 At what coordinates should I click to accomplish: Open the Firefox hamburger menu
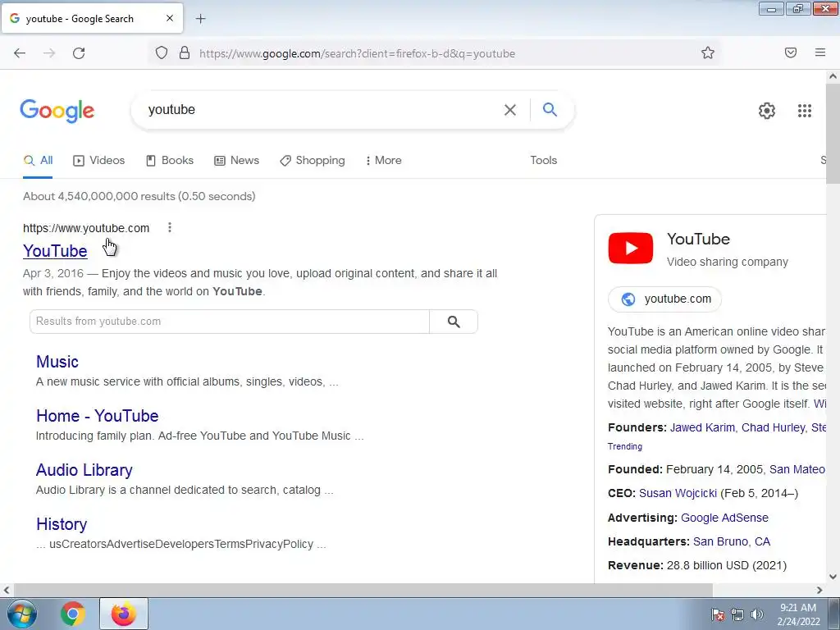pos(820,52)
